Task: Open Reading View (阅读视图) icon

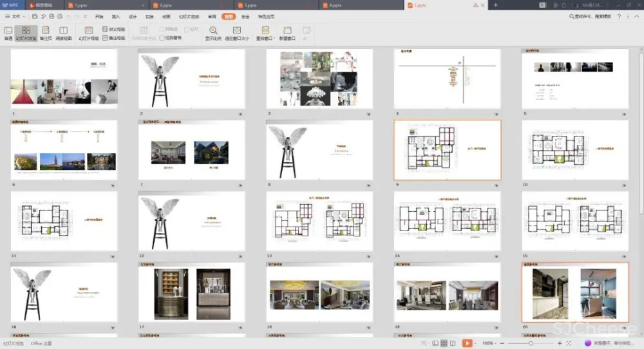Action: point(64,30)
